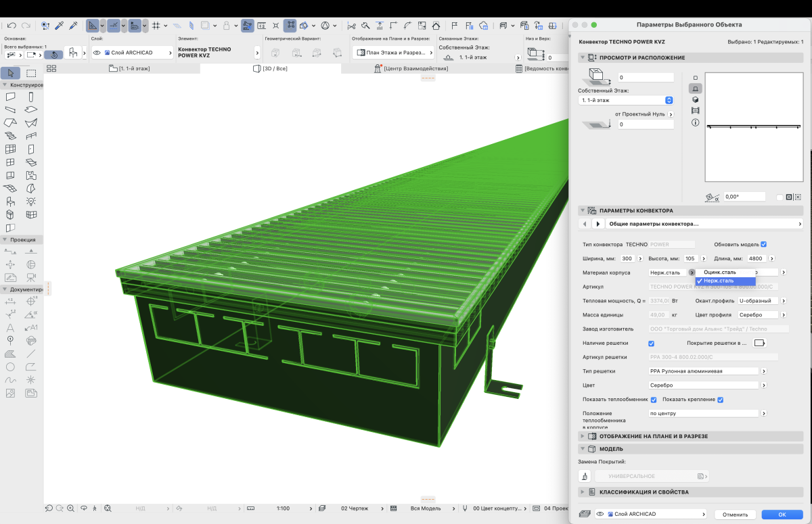Viewport: 812px width, 524px height.
Task: Open the Покрытие решетки surface swatch
Action: point(759,343)
